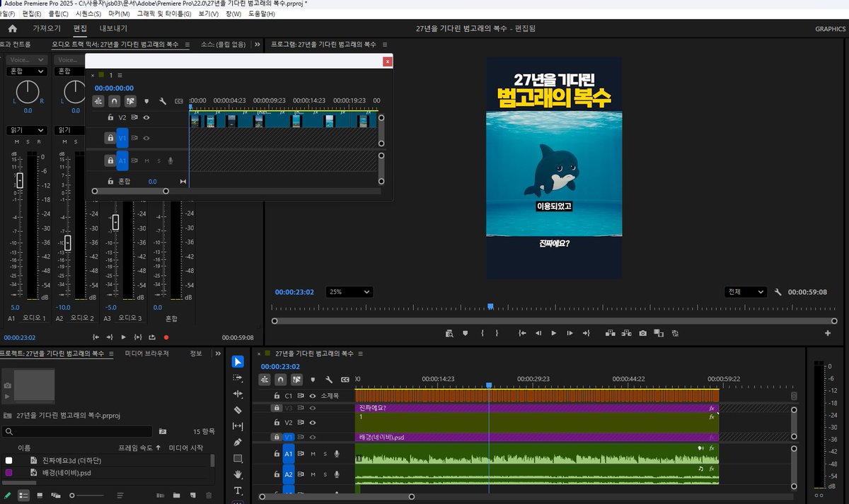849x504 pixels.
Task: Open the 시퀀스(S) menu
Action: [x=88, y=13]
